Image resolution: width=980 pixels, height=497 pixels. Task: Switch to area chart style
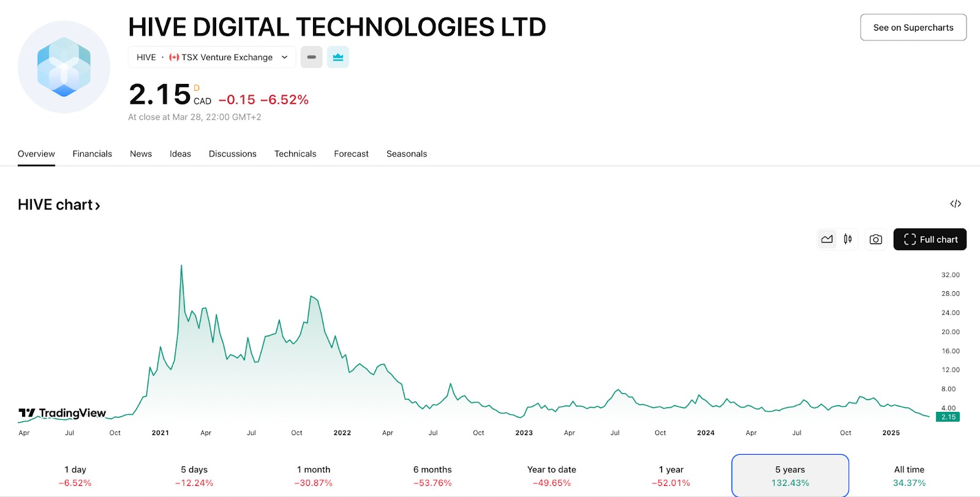(827, 239)
